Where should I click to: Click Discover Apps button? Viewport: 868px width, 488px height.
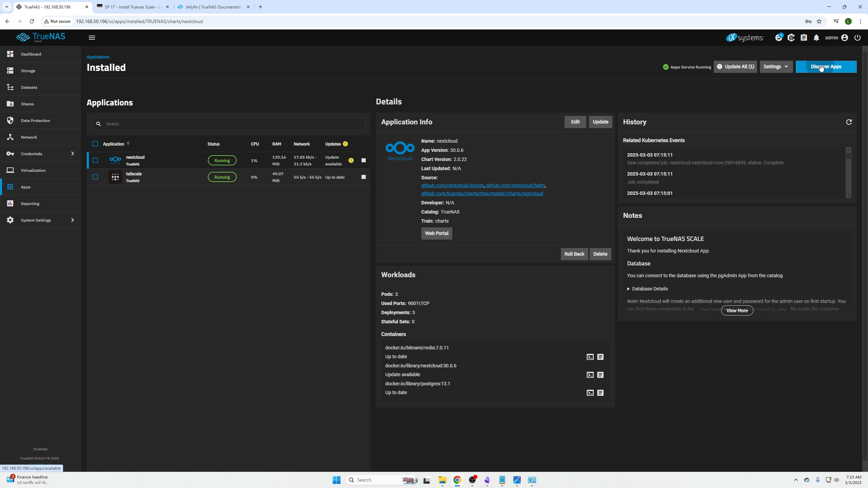click(x=826, y=67)
